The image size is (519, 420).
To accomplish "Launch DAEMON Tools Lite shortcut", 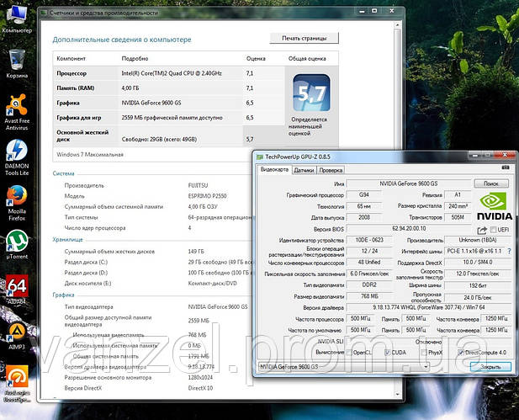I will [17, 157].
